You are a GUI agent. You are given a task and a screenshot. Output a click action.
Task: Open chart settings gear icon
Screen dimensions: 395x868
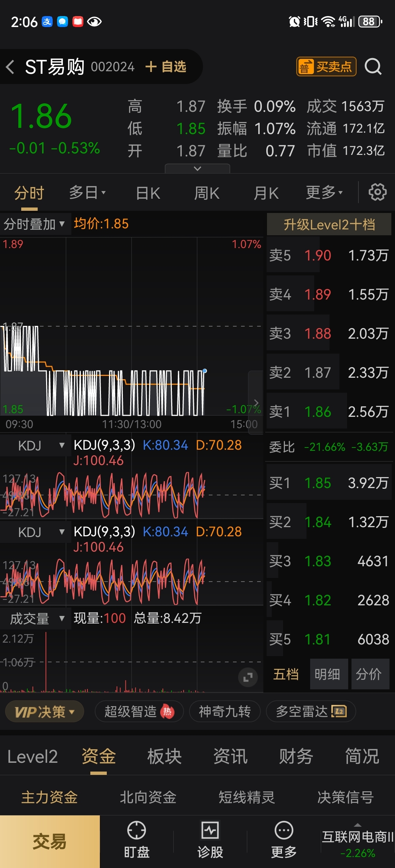click(x=377, y=192)
